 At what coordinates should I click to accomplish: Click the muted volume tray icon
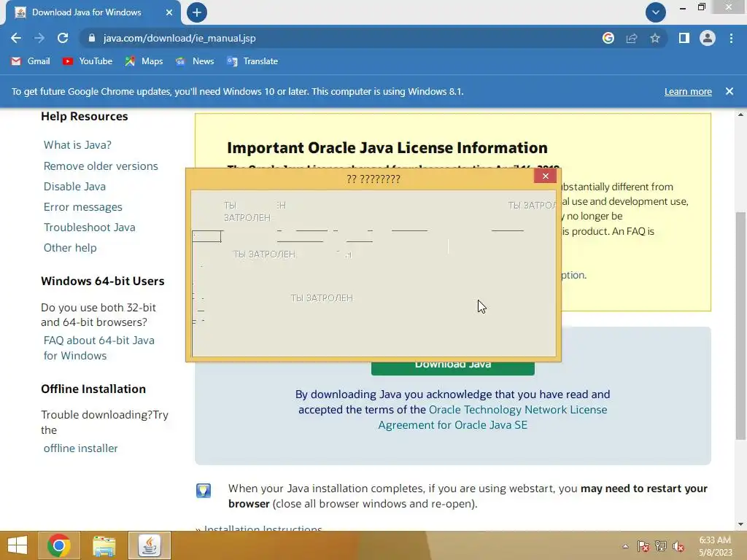(x=678, y=546)
